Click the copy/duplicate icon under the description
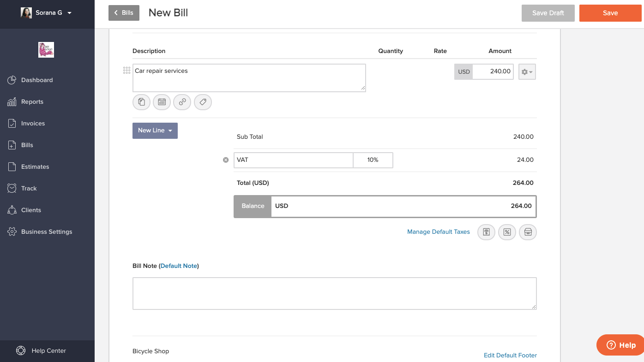The height and width of the screenshot is (362, 644). click(141, 102)
